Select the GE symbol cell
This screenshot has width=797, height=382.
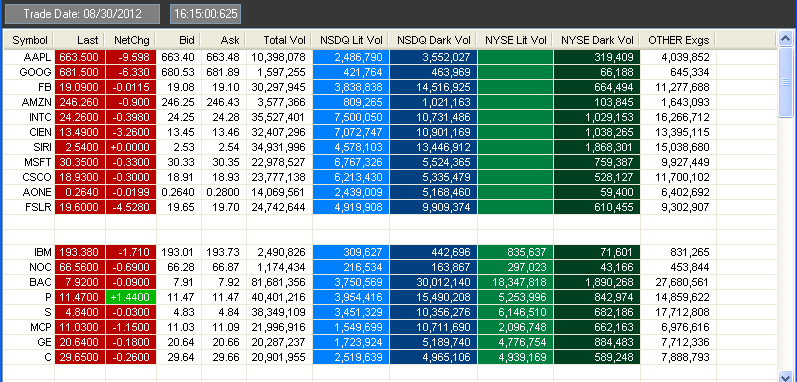pyautogui.click(x=29, y=342)
